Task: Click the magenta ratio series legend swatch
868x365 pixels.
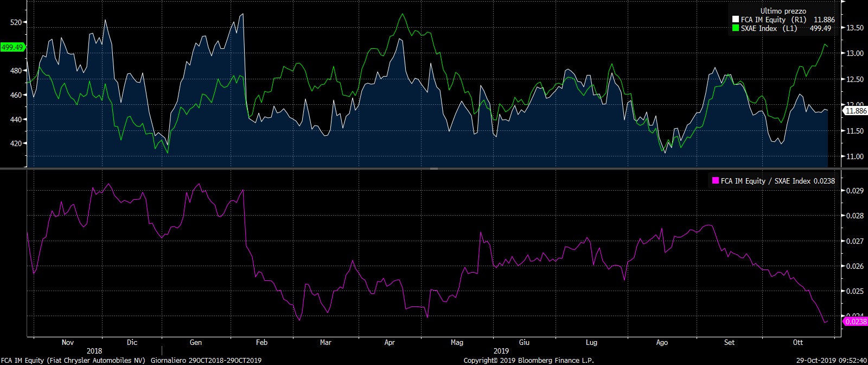Action: 716,181
